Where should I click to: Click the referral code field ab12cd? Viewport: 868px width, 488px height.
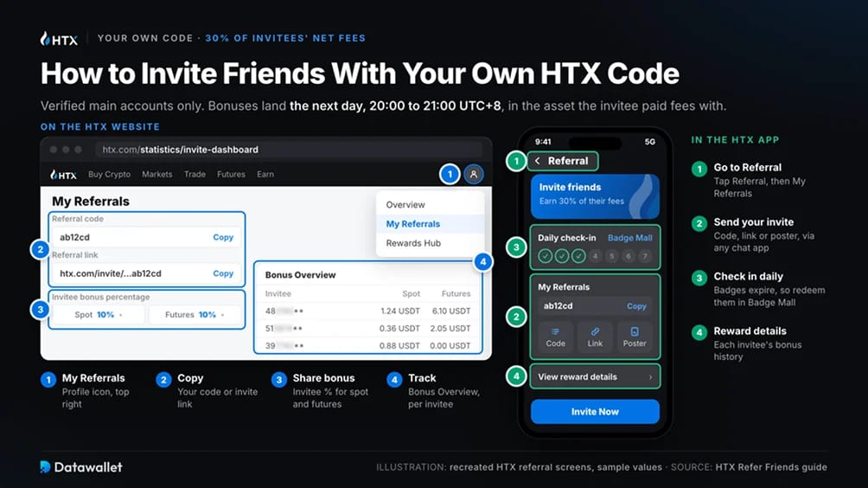(147, 237)
